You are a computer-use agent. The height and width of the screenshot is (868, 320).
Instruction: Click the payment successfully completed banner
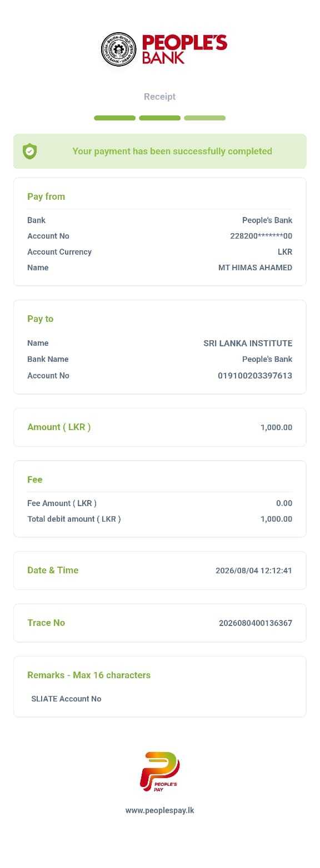160,151
